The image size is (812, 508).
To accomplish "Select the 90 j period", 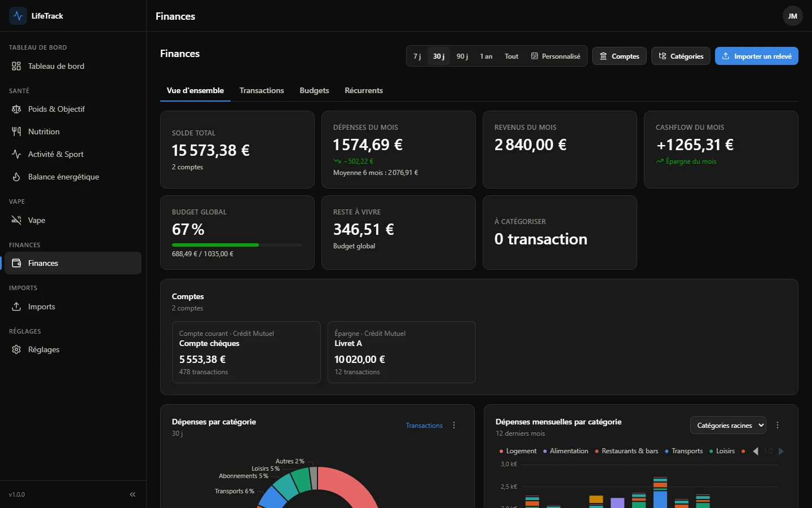I will click(462, 56).
